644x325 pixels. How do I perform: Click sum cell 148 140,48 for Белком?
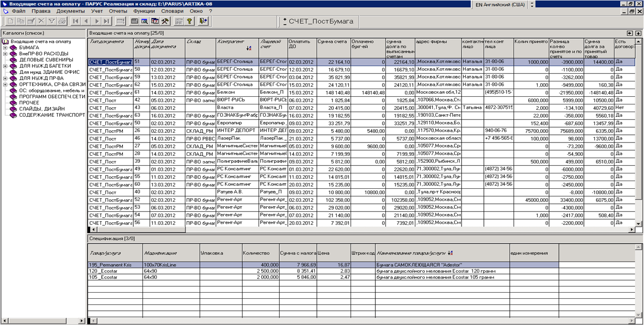point(333,92)
